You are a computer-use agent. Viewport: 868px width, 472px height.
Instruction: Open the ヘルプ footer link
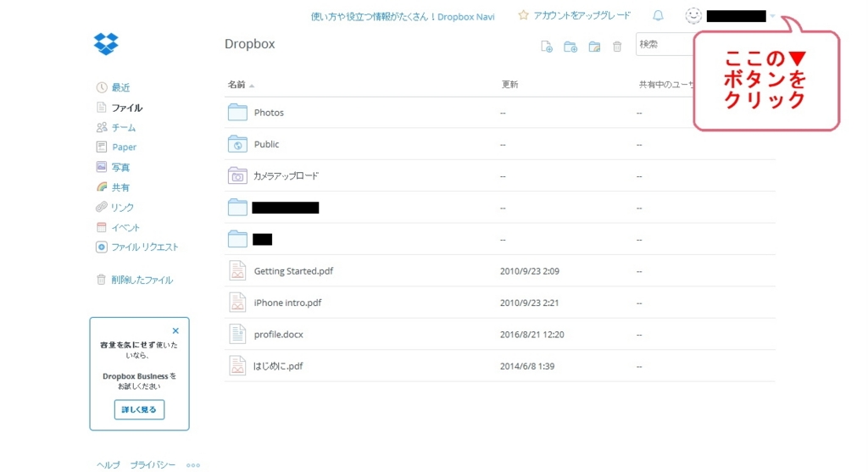click(x=108, y=465)
